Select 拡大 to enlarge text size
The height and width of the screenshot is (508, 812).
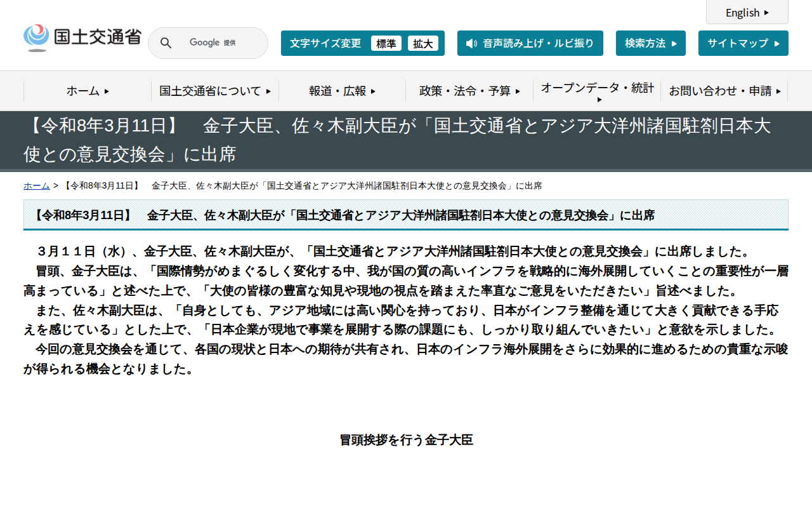click(423, 43)
